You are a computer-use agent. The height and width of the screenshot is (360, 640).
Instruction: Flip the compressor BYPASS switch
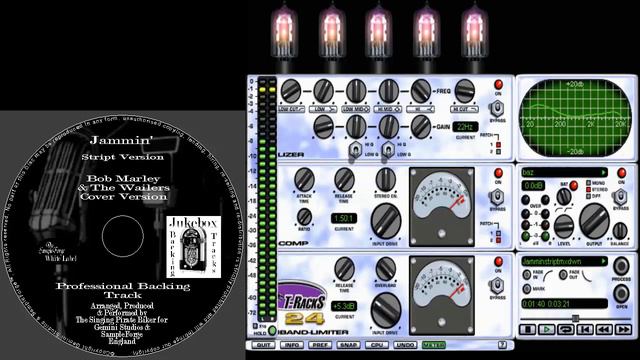coord(497,197)
